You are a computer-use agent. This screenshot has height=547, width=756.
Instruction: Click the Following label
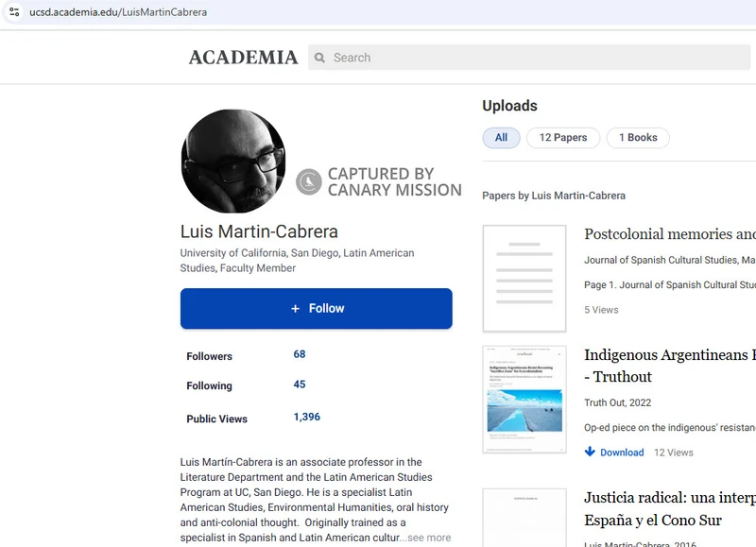(x=209, y=385)
